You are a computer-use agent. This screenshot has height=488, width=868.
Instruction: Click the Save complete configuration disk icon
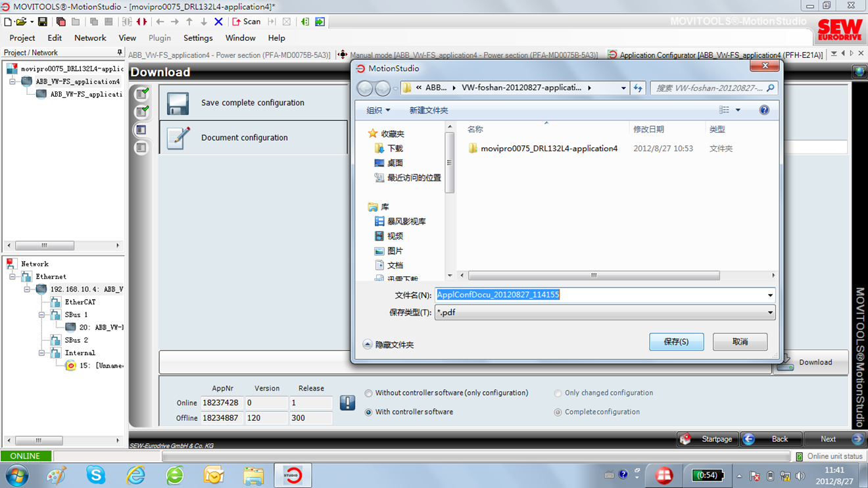[178, 103]
